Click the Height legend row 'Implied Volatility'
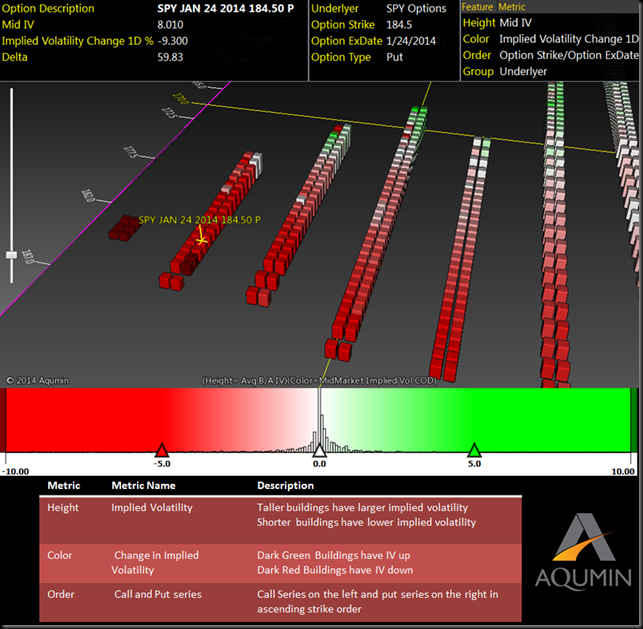The width and height of the screenshot is (643, 629). [x=152, y=508]
